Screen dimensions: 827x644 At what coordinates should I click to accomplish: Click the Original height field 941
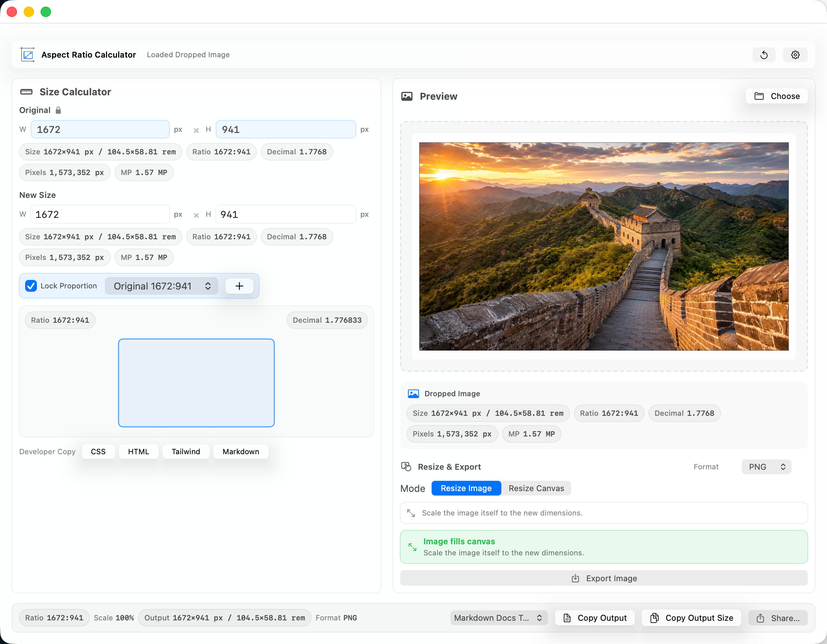coord(286,130)
